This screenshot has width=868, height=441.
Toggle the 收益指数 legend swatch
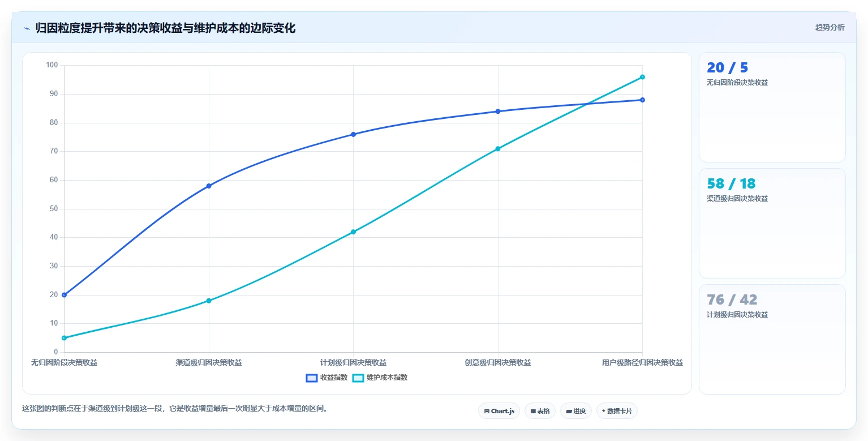point(311,378)
